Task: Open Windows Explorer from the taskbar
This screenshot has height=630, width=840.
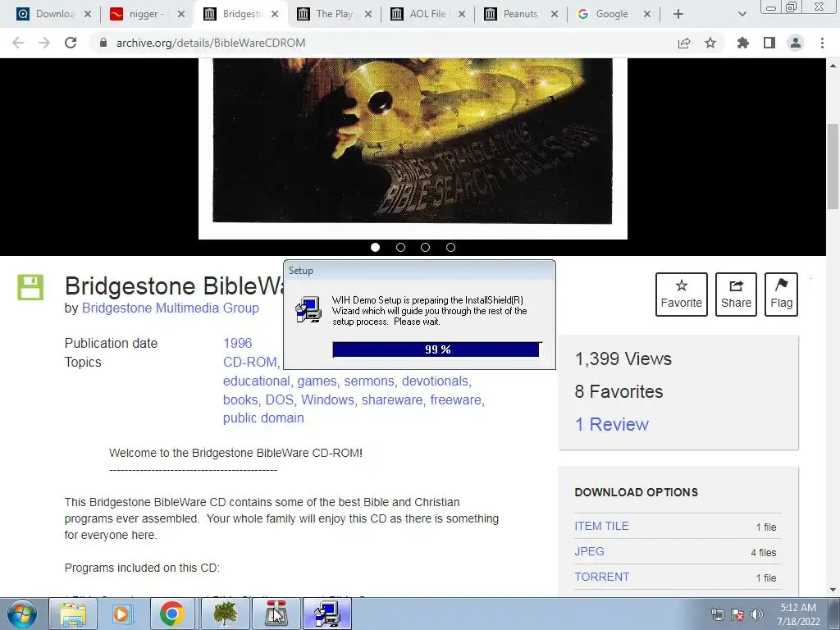Action: (x=73, y=614)
